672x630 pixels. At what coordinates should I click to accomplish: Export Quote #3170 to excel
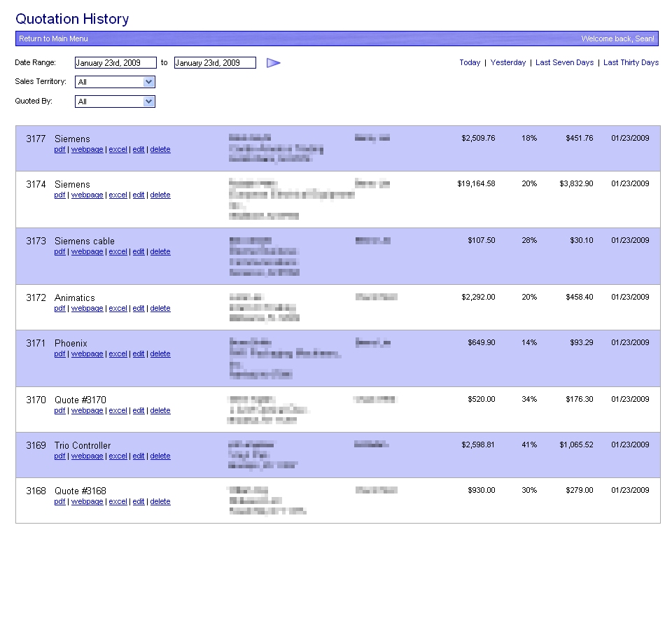pos(118,411)
